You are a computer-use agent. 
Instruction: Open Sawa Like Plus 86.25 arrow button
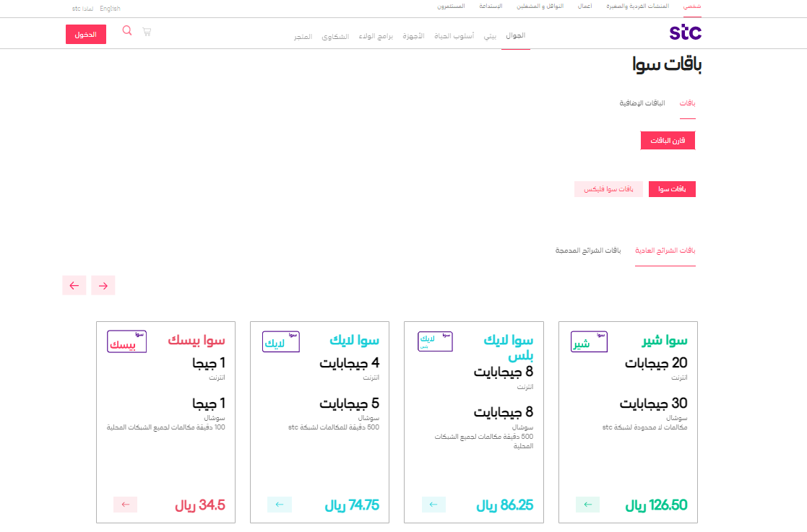tap(433, 505)
